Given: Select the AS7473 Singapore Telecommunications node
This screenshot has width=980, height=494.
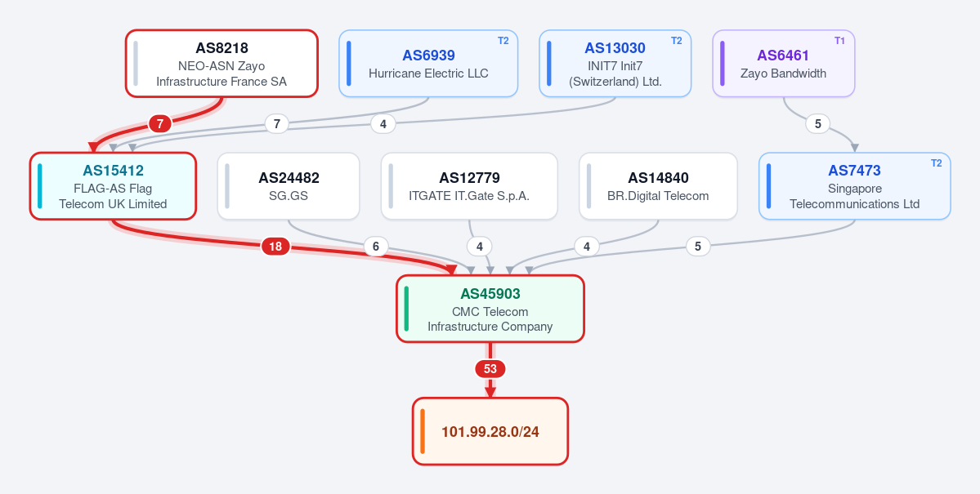Looking at the screenshot, I should [854, 186].
